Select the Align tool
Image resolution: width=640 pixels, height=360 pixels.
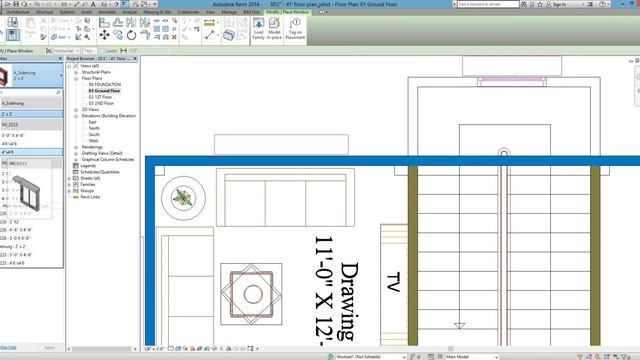104,22
